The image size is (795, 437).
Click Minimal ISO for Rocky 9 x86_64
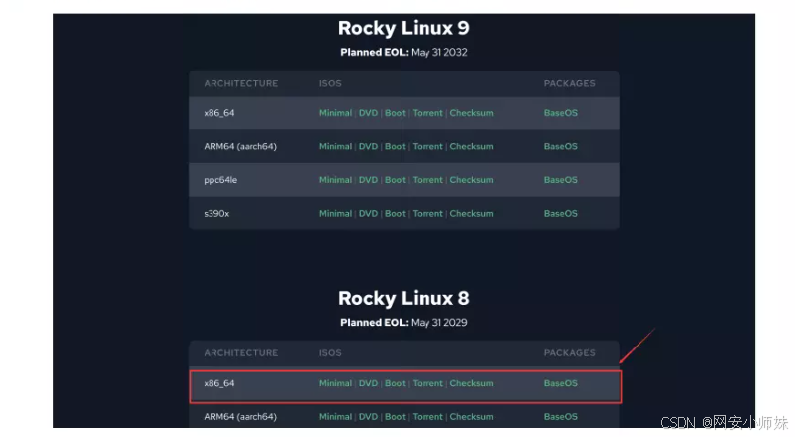click(x=335, y=113)
